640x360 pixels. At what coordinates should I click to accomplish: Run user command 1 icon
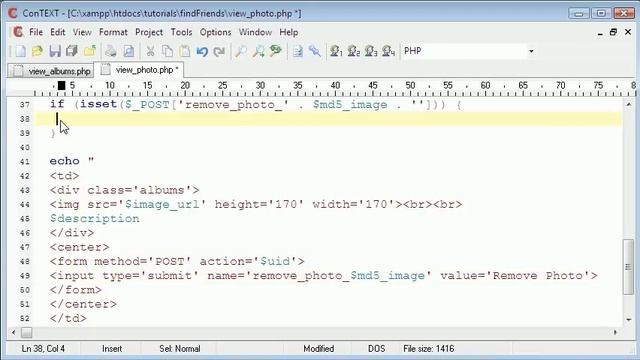tap(336, 51)
